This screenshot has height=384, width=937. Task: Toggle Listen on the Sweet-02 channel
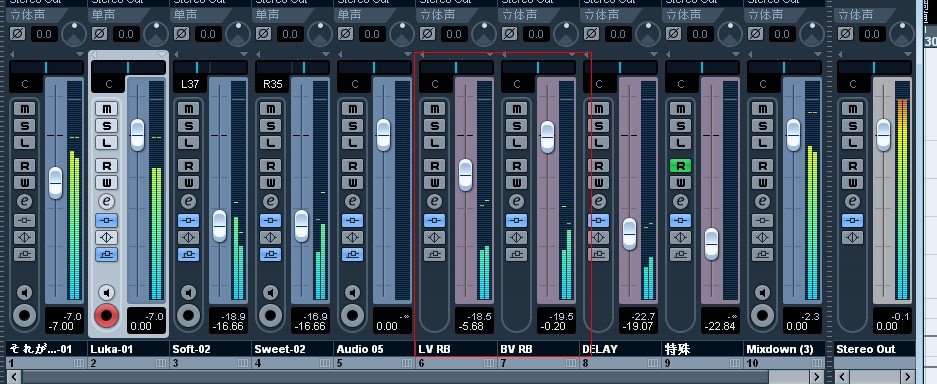[x=271, y=143]
